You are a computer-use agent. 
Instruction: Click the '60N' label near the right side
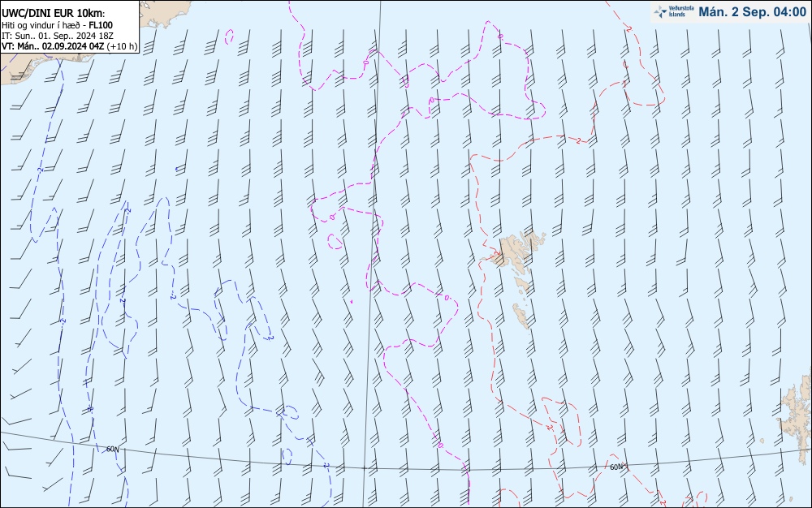coord(616,467)
